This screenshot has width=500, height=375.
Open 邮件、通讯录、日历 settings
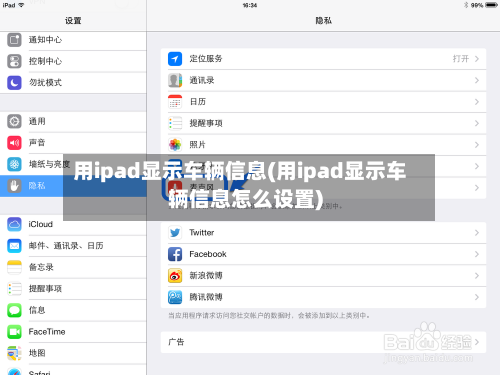[x=73, y=246]
